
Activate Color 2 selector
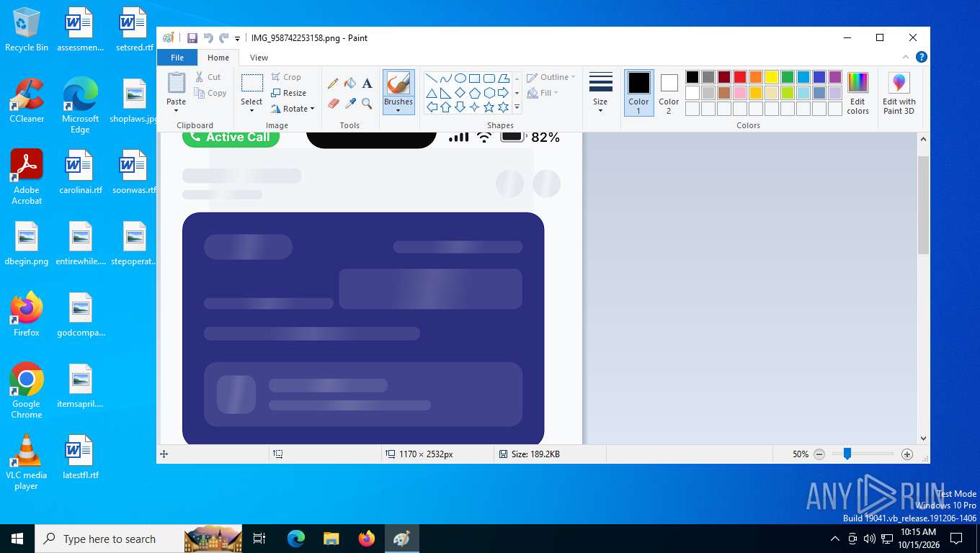[x=669, y=93]
